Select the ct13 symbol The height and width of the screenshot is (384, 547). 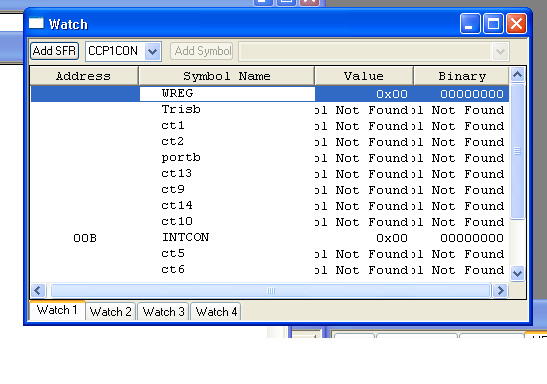pos(177,174)
